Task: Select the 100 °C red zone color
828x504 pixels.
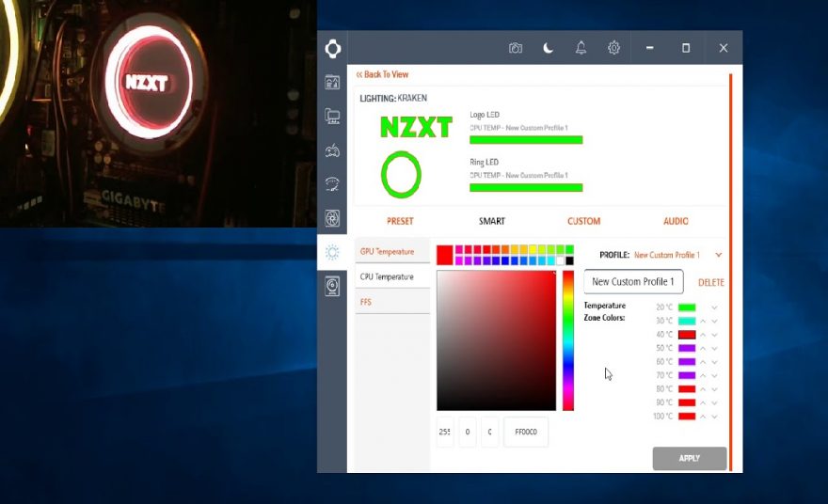Action: 687,417
